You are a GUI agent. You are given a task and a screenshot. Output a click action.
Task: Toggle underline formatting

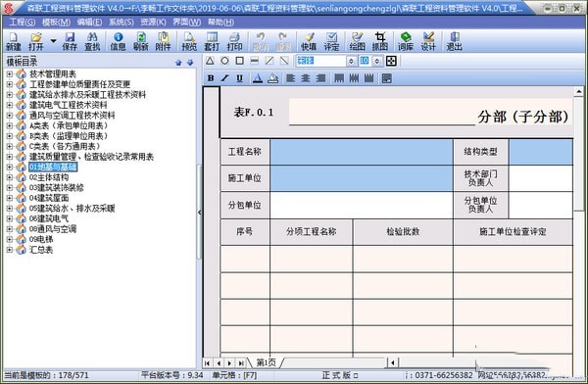(240, 78)
